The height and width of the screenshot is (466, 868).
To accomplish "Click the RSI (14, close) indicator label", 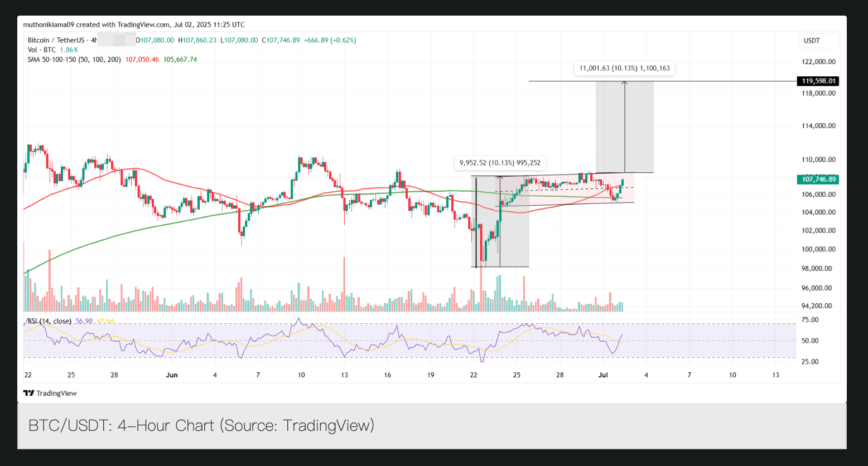I will click(x=50, y=321).
